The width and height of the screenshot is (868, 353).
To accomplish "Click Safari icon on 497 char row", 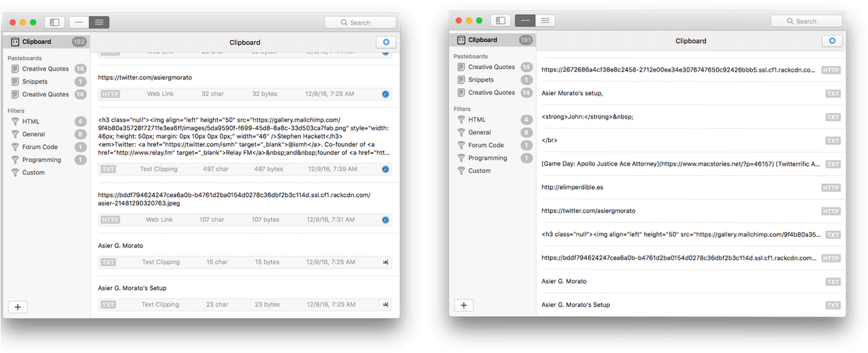I will point(385,169).
